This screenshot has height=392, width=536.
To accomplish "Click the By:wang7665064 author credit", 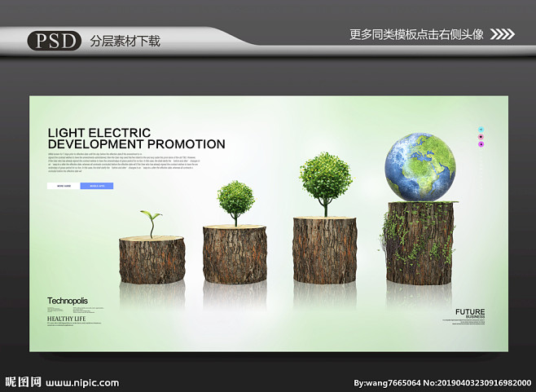I will 387,383.
